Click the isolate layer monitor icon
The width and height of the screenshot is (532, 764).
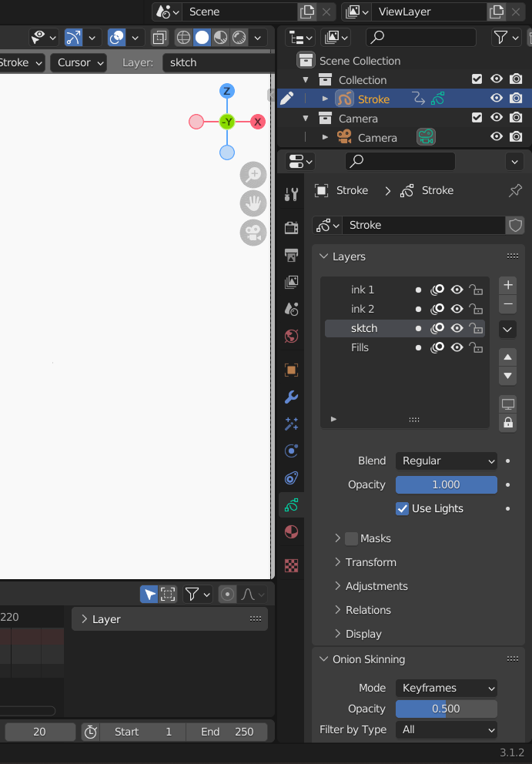[507, 404]
